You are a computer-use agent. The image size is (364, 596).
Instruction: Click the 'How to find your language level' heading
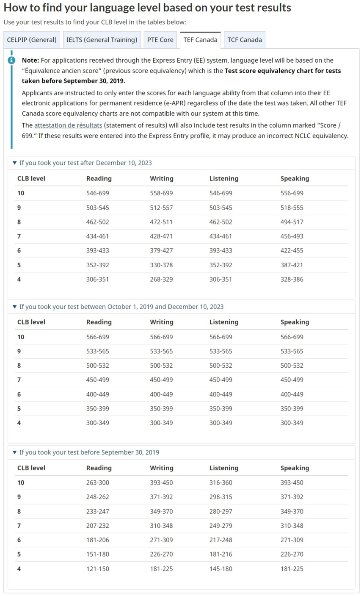(147, 8)
